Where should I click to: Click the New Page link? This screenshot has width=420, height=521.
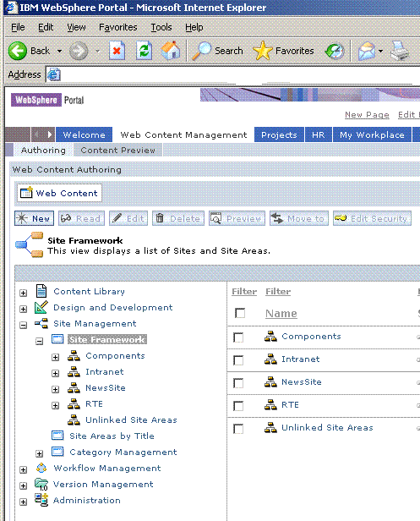(367, 115)
